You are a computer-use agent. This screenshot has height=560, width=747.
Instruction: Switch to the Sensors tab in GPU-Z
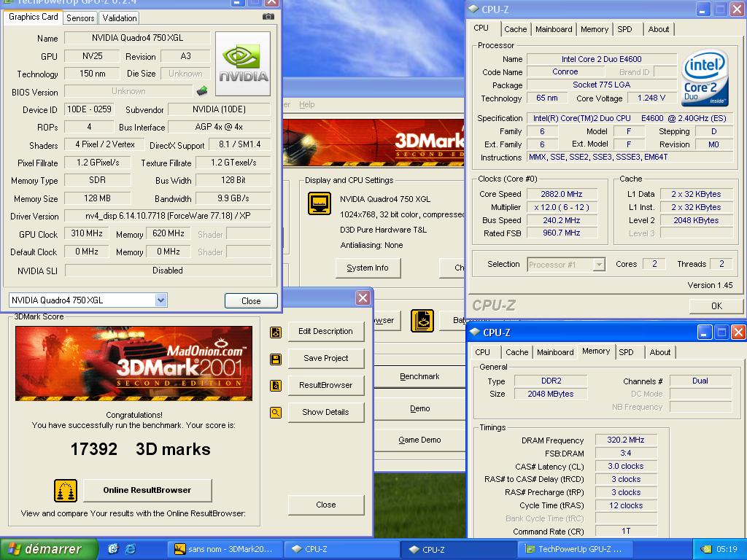(x=80, y=18)
